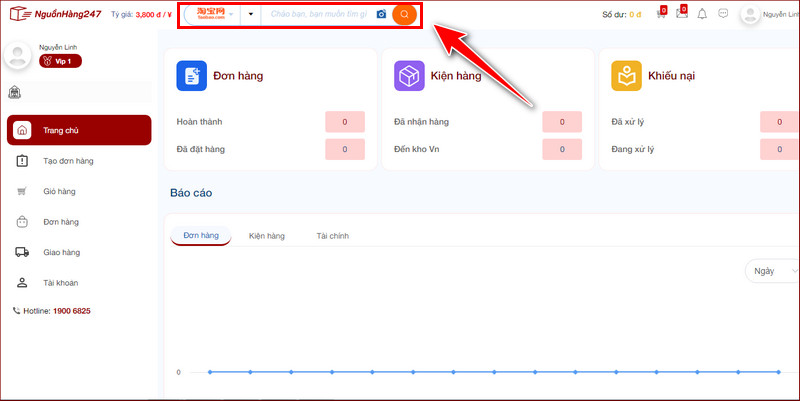Open the Ngày time period dropdown
The image size is (800, 401).
point(769,271)
